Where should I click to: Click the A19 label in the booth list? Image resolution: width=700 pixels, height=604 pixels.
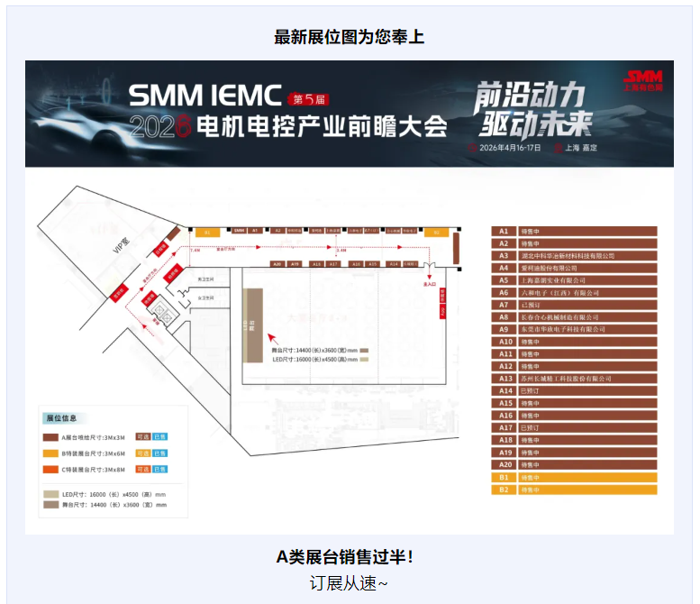point(505,453)
